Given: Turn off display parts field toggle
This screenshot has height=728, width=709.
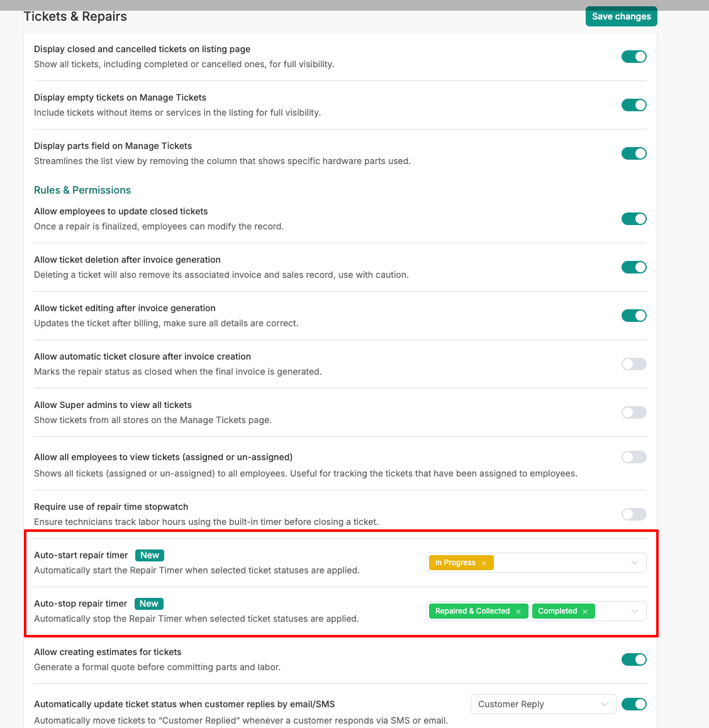Looking at the screenshot, I should 634,153.
